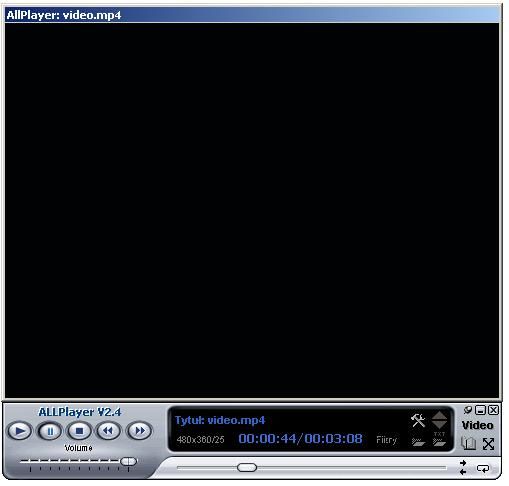Toggle shuffle with the opposing arrows icon

pyautogui.click(x=463, y=467)
